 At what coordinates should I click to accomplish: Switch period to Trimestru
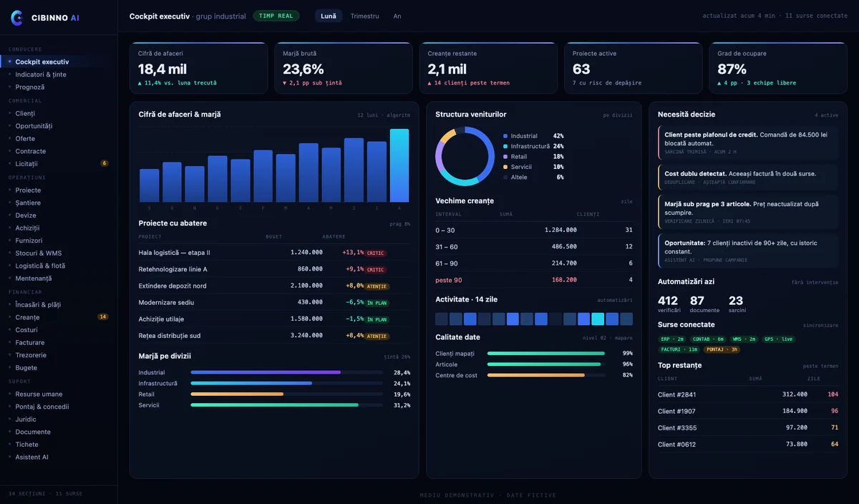click(365, 16)
